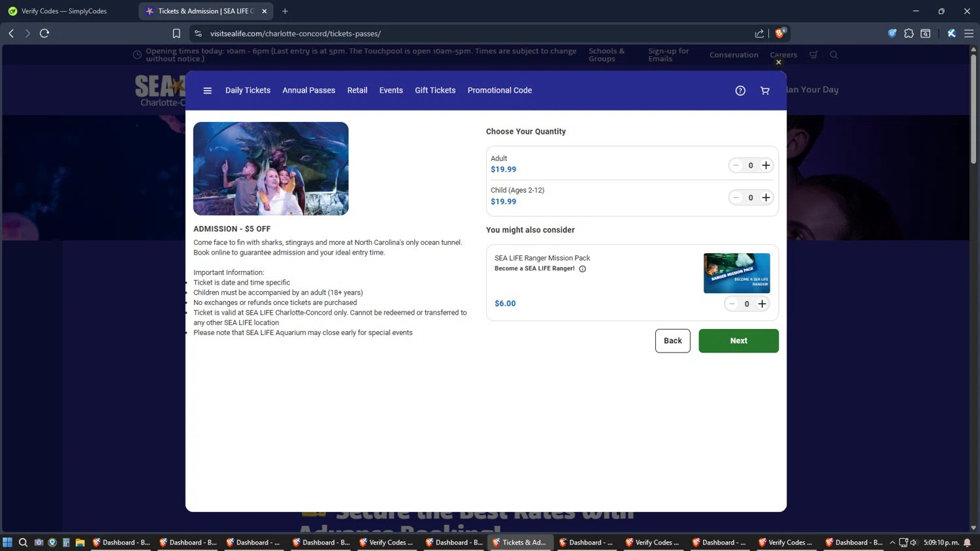Open Windows taskbar search
The height and width of the screenshot is (551, 980).
click(x=23, y=543)
